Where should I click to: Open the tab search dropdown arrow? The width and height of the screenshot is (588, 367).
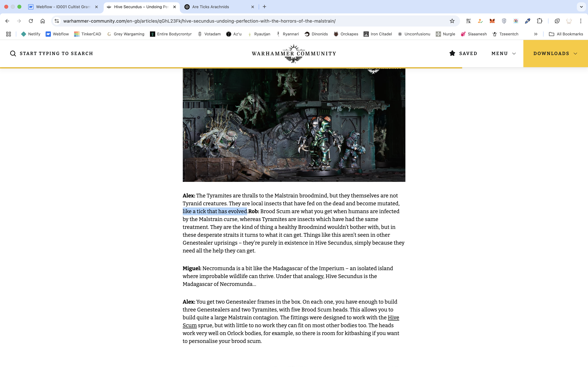(x=581, y=7)
